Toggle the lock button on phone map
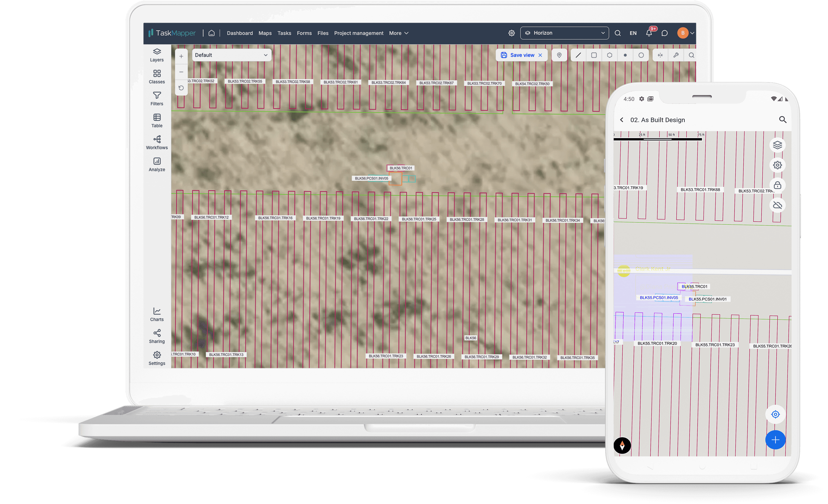The width and height of the screenshot is (828, 504). click(777, 185)
